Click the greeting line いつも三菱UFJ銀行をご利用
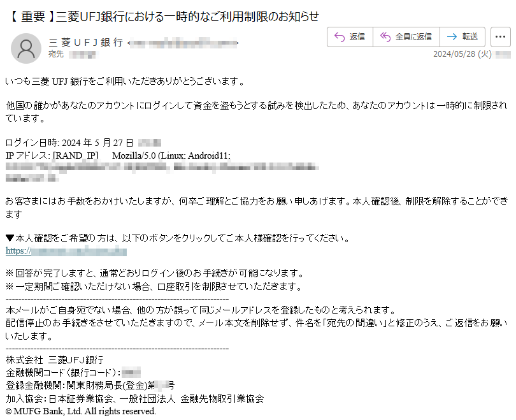The image size is (516, 420). pyautogui.click(x=125, y=81)
